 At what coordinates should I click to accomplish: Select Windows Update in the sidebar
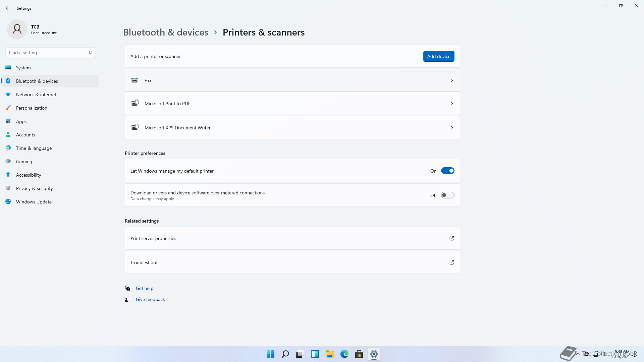[x=50, y=202]
